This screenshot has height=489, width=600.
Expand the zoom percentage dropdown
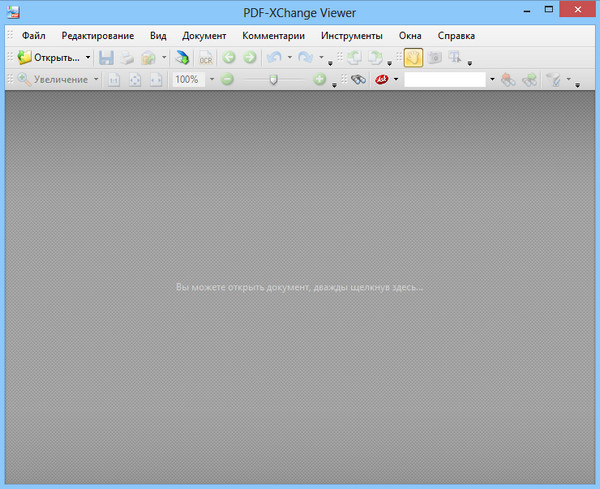[x=212, y=79]
